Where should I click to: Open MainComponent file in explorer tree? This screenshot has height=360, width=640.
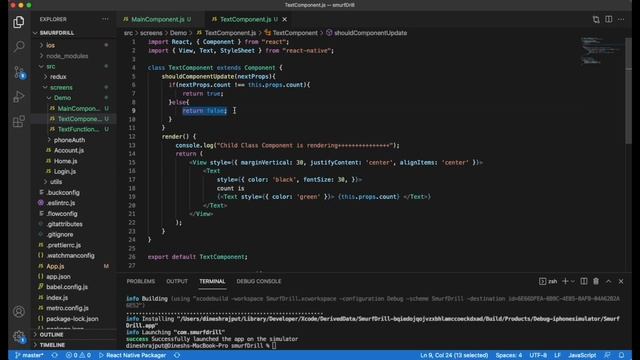click(x=78, y=109)
